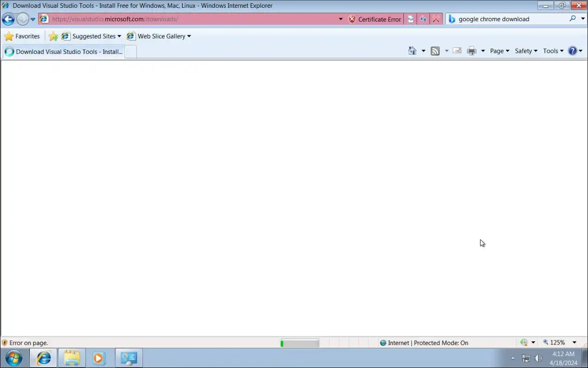Stop loading with the red X icon
Screen dimensions: 588x368
pyautogui.click(x=436, y=19)
